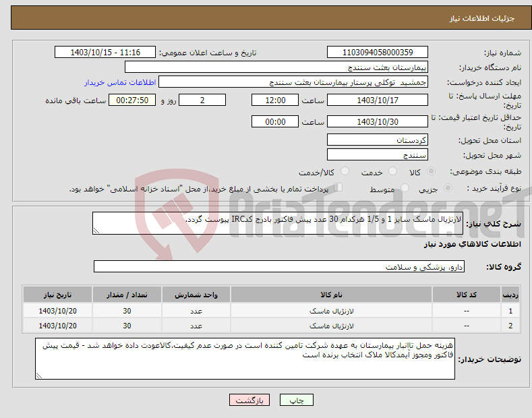This screenshot has height=418, width=532.
Task: Click the price validity date 1403/10/30
Action: pyautogui.click(x=378, y=121)
